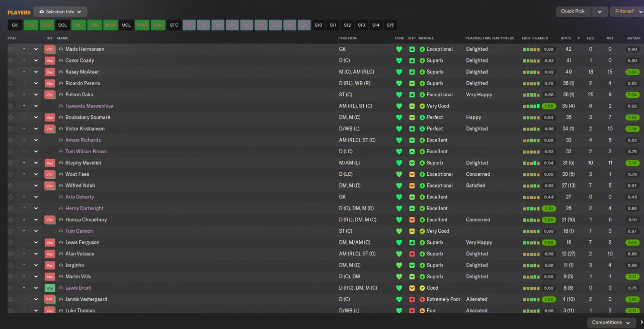This screenshot has height=329, width=644.
Task: Click the sharpness icon for Tom Cannon
Action: pos(412,231)
